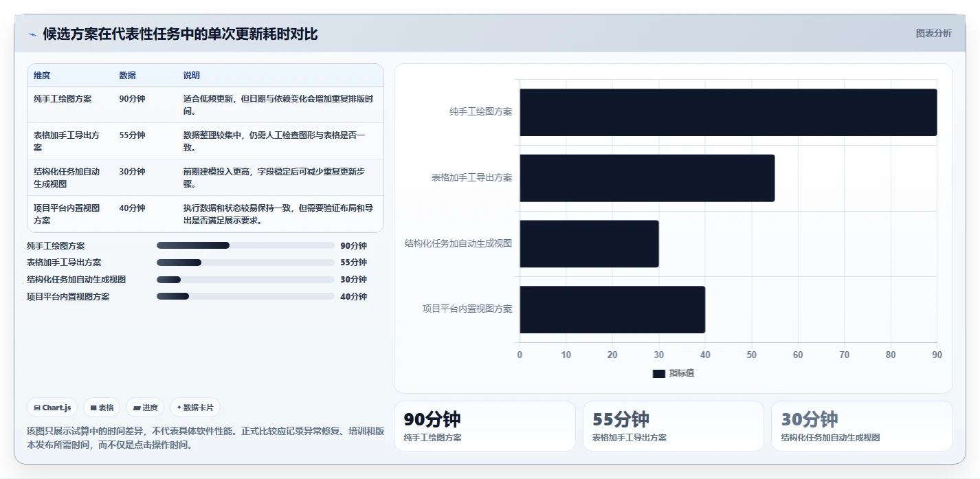The width and height of the screenshot is (980, 479).
Task: Click the 55分钟 data card
Action: (x=673, y=426)
